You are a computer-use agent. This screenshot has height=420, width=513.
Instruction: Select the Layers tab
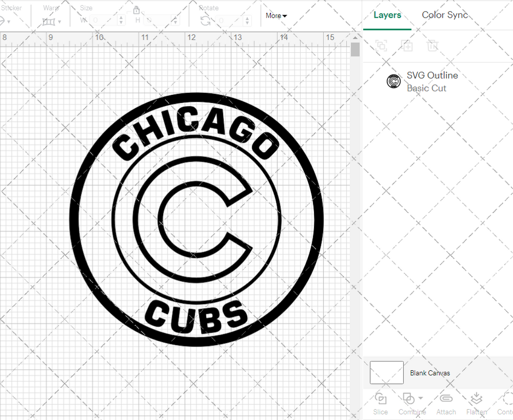pyautogui.click(x=387, y=15)
